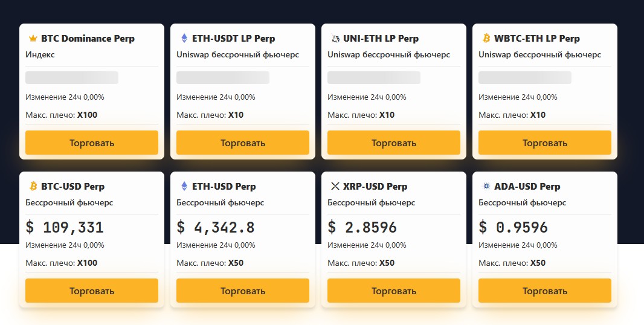Hit Торговать on the XRP-USD Perp card
Screen dimensions: 644x325
pyautogui.click(x=394, y=291)
